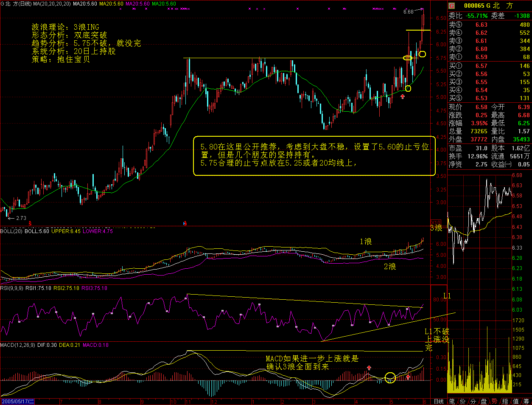This screenshot has width=532, height=405.
Task: Click the 现价 current price 6.58
Action: [x=482, y=107]
